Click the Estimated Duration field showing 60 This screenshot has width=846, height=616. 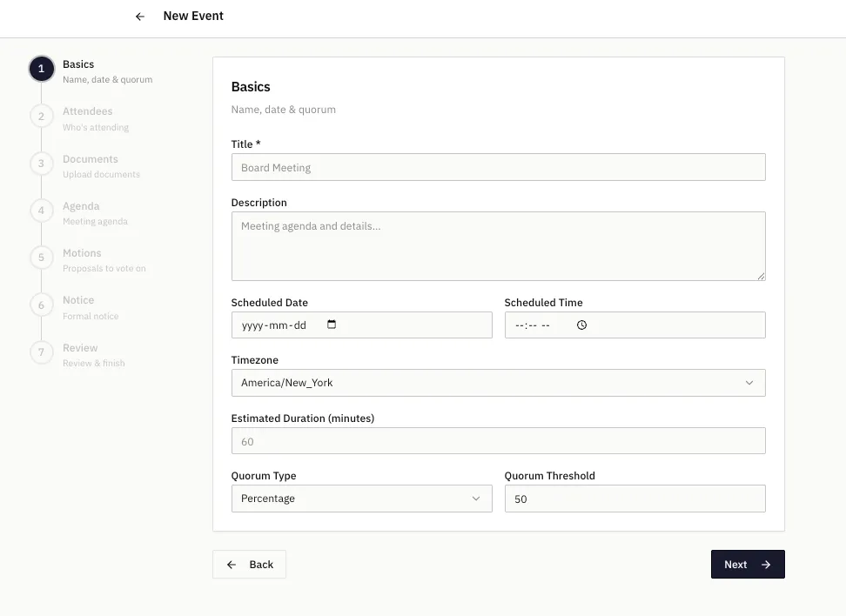(498, 440)
